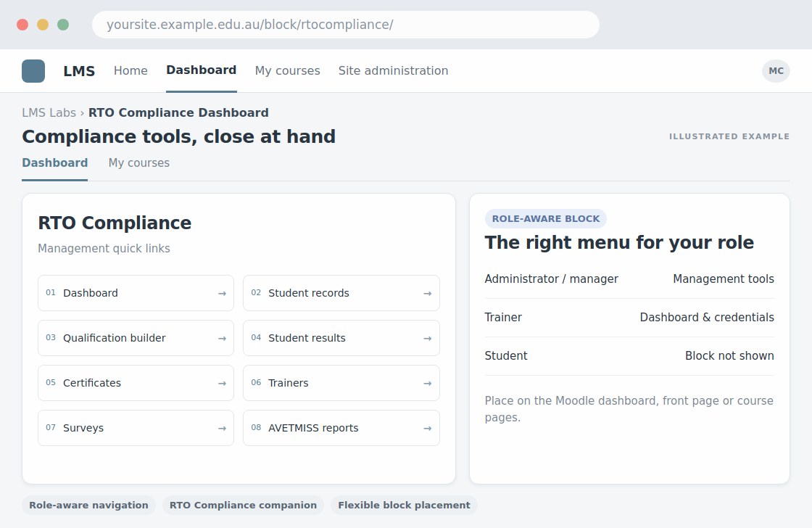Open 03 Qualification builder quick link
812x528 pixels.
tap(136, 338)
